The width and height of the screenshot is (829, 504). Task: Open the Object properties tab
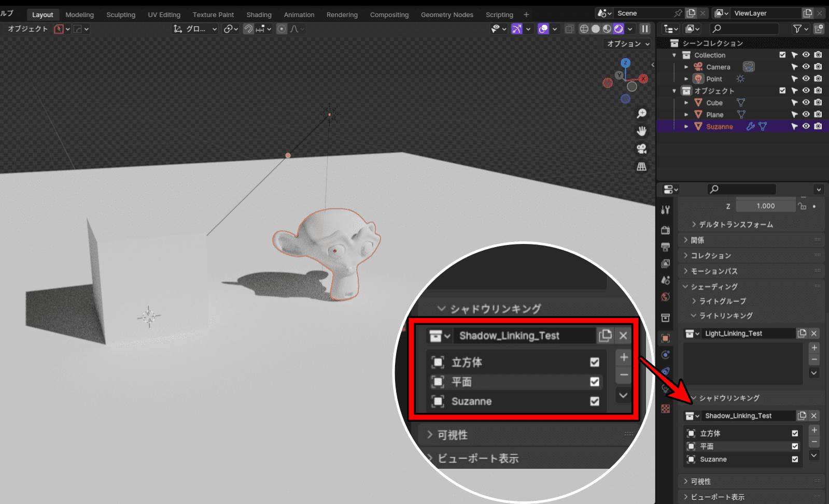(666, 338)
